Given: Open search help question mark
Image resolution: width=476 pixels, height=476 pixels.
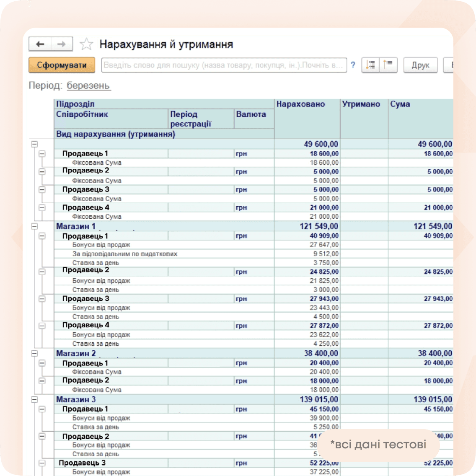Looking at the screenshot, I should click(x=353, y=65).
